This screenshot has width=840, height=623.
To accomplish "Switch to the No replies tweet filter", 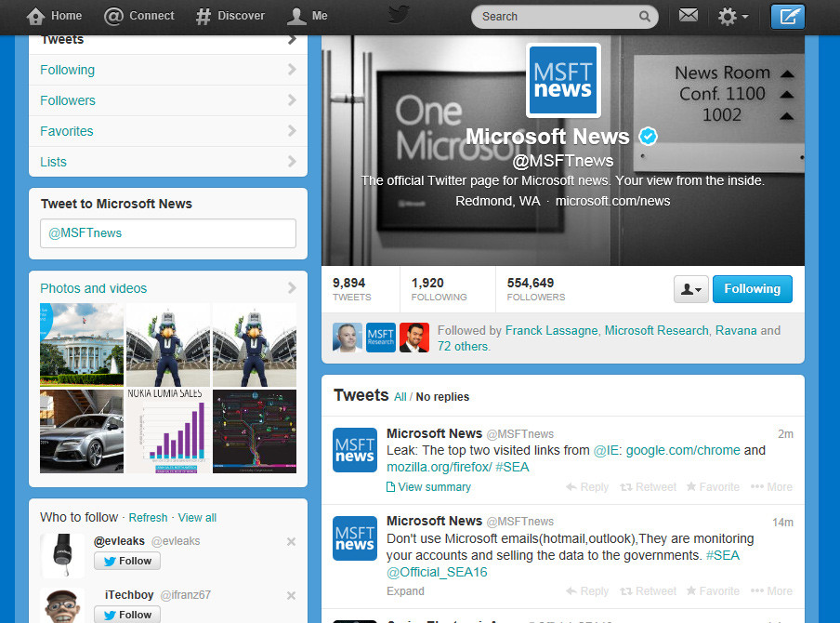I will 441,395.
